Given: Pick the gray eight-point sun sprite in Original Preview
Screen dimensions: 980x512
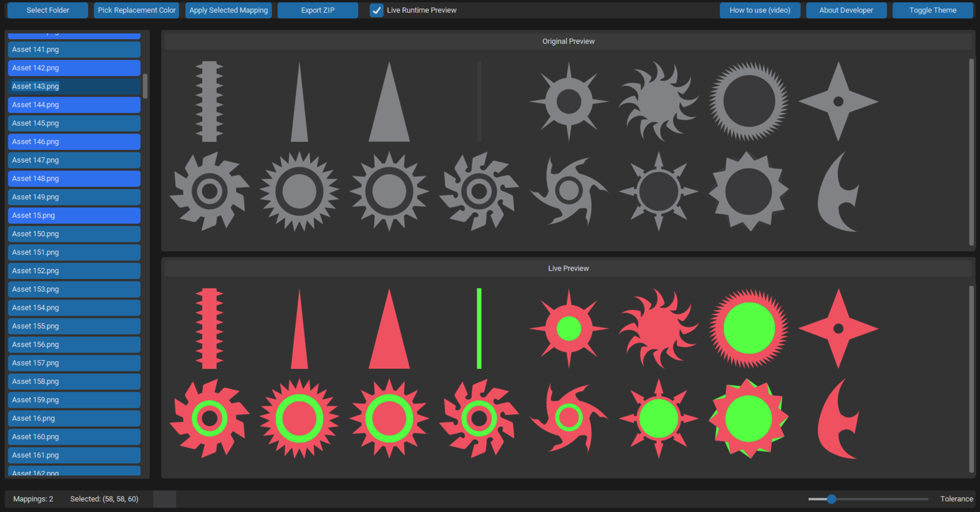Looking at the screenshot, I should pyautogui.click(x=569, y=101).
